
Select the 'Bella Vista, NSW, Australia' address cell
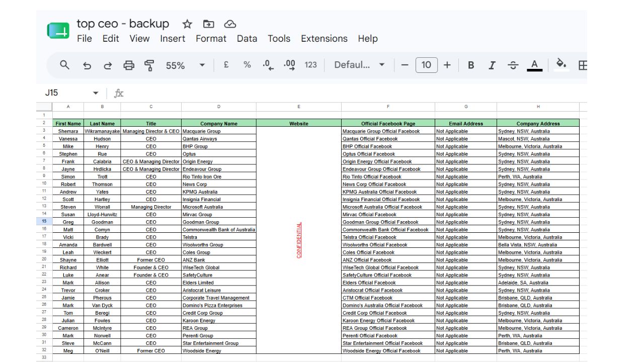tap(538, 245)
